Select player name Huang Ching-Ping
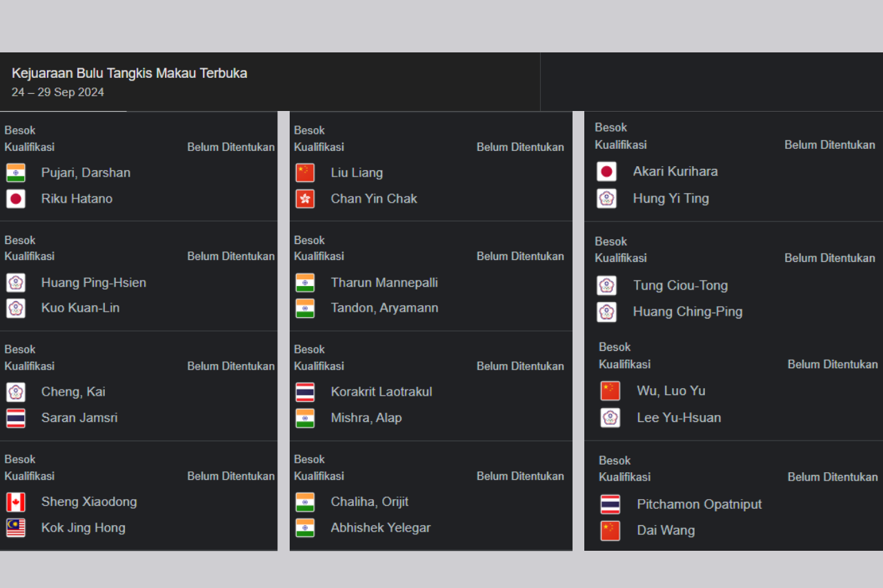 click(688, 312)
